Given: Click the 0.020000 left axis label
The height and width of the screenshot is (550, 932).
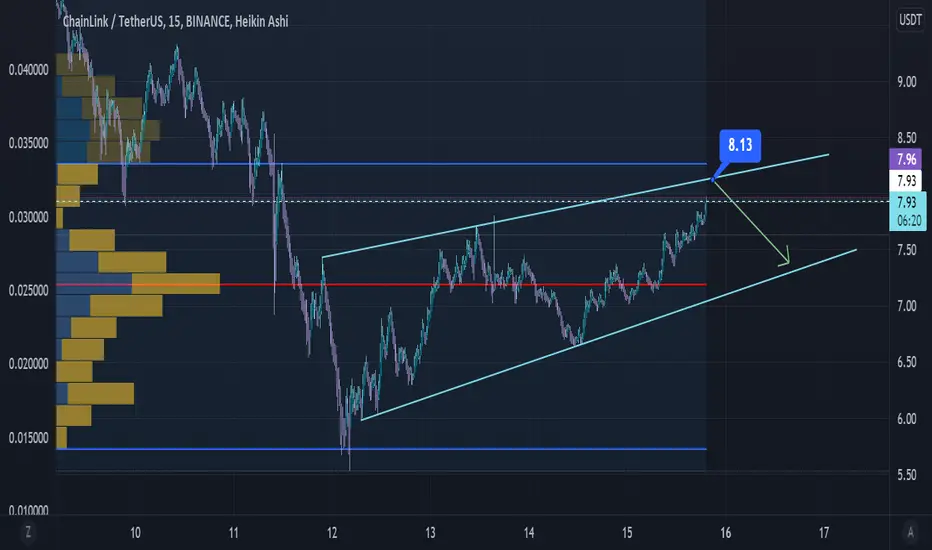Looking at the screenshot, I should [29, 364].
